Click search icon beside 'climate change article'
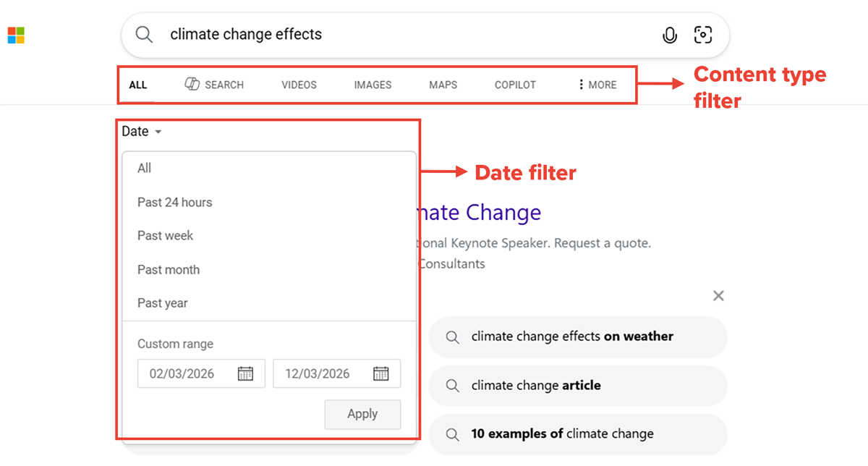Screen dimensions: 868x466 point(453,386)
